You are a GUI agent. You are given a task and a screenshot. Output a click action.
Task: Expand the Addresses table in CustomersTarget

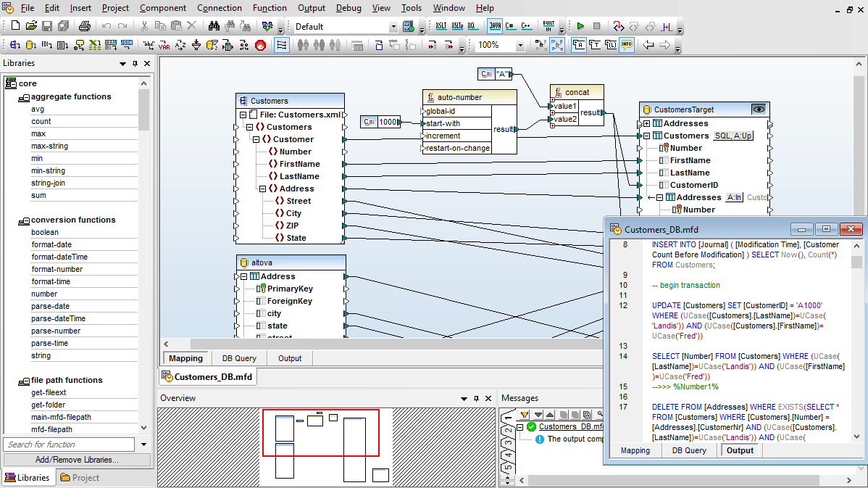[646, 123]
